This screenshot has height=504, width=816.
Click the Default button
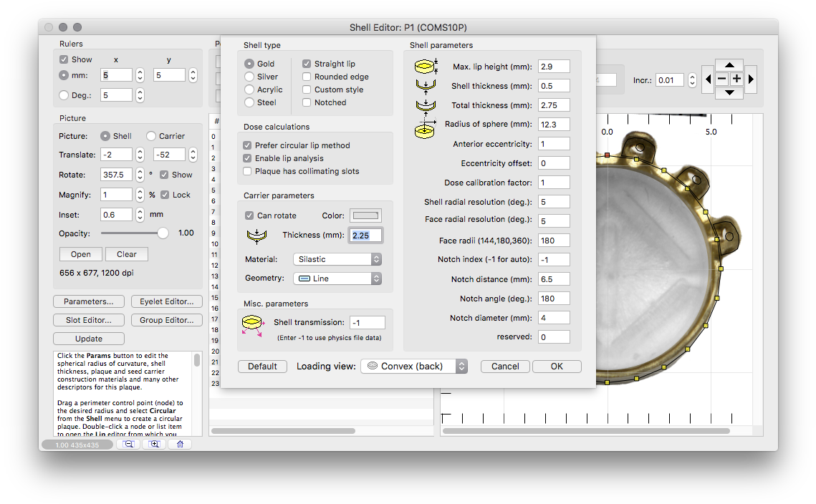click(262, 366)
